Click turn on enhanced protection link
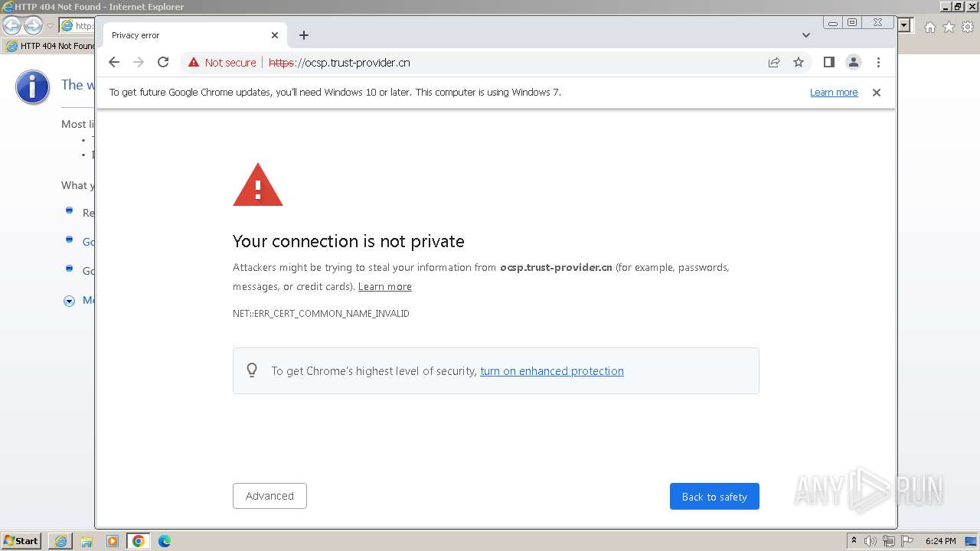 click(552, 371)
